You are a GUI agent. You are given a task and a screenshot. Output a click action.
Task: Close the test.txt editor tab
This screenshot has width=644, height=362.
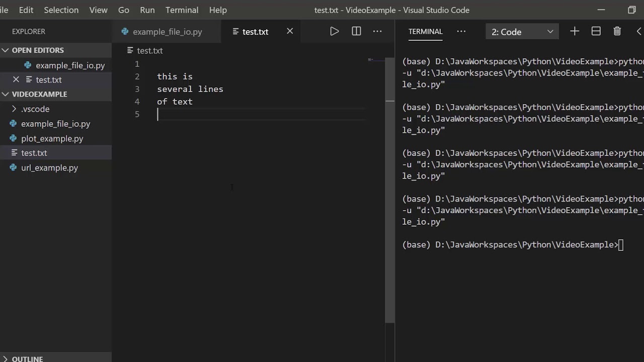(x=290, y=31)
